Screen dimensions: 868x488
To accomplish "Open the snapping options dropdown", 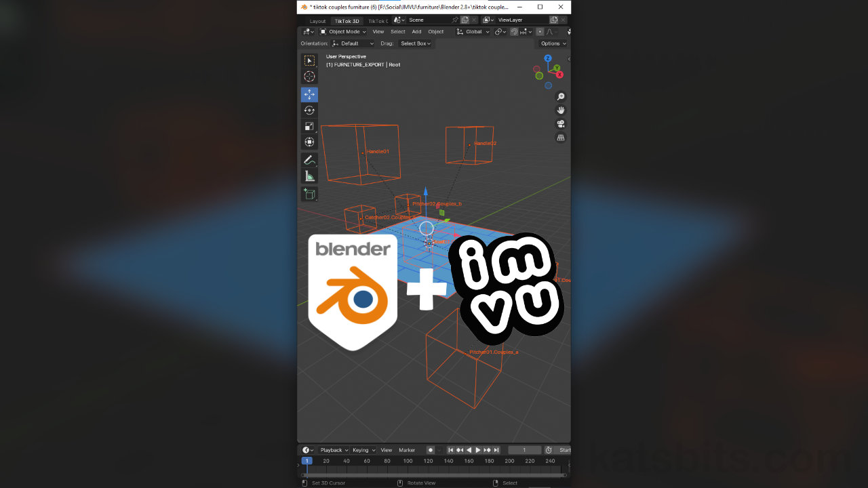I will point(525,32).
